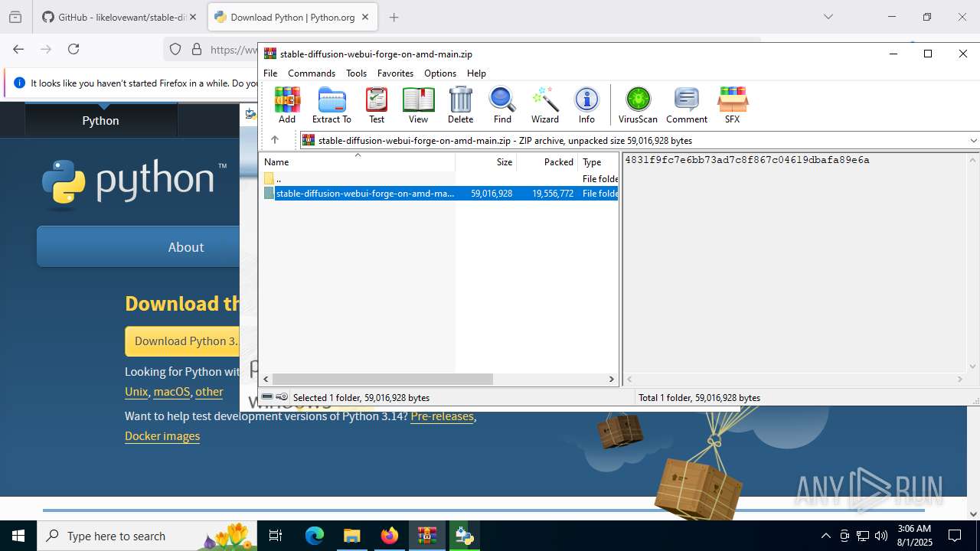This screenshot has height=551, width=980.
Task: Open Firefox from taskbar
Action: [x=390, y=536]
